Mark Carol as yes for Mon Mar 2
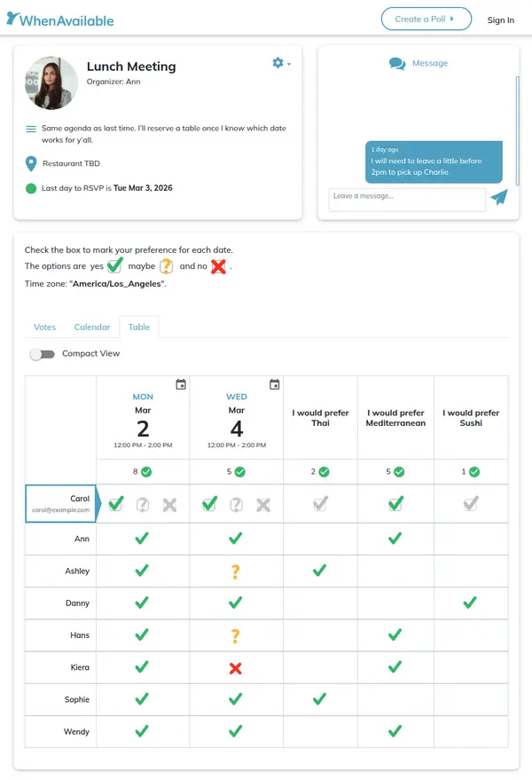The image size is (532, 780). pyautogui.click(x=115, y=503)
